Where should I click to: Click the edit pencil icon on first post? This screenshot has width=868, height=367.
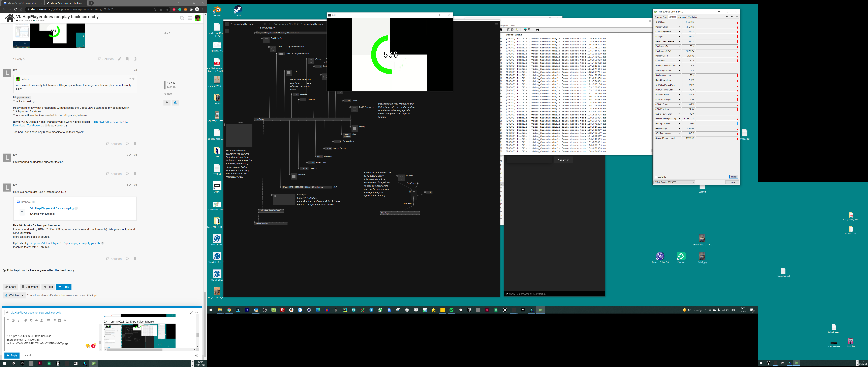click(x=119, y=59)
